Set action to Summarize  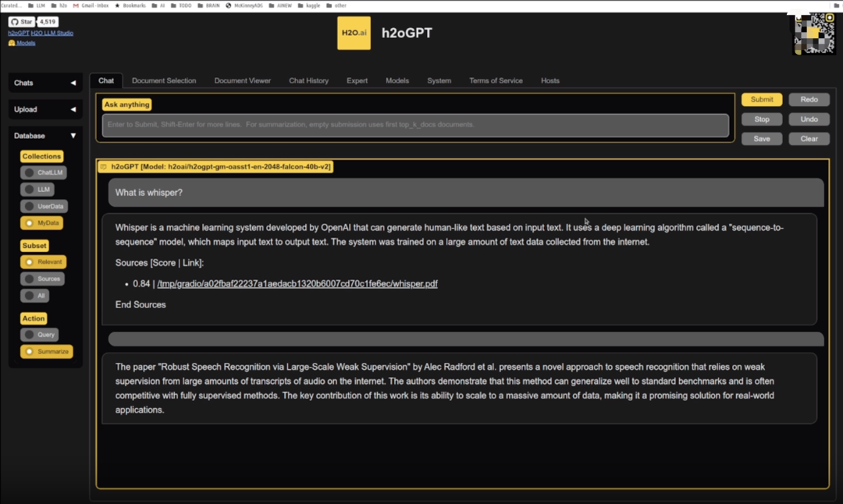pyautogui.click(x=46, y=351)
